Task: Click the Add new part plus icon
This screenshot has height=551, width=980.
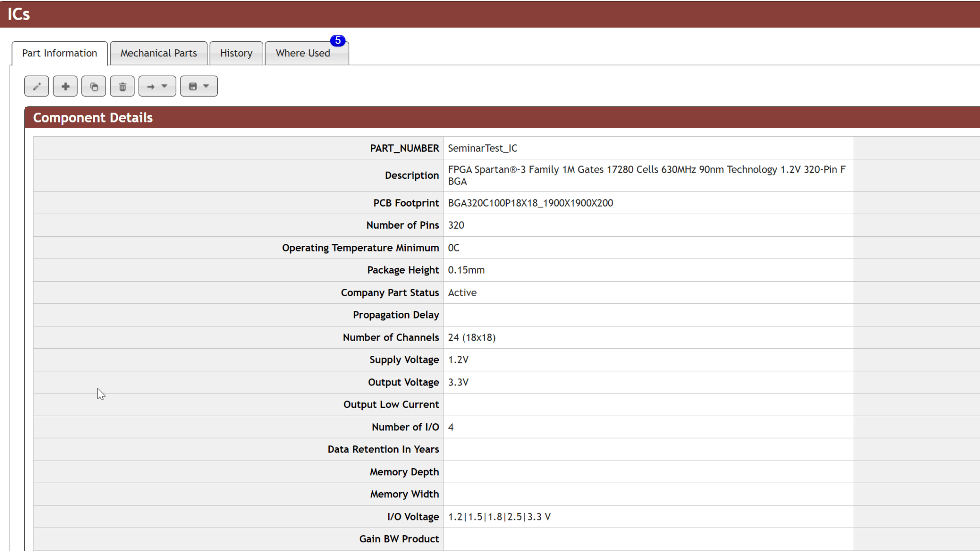Action: pyautogui.click(x=65, y=86)
